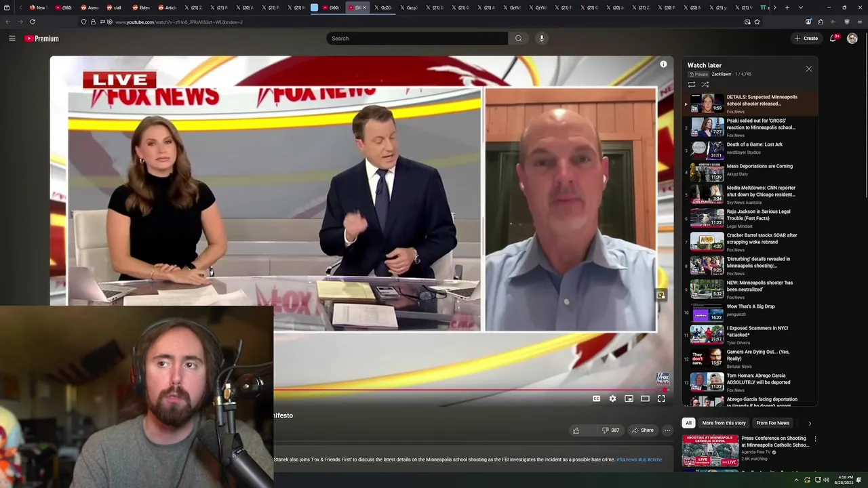
Task: Select From Fox News chip
Action: [x=773, y=423]
